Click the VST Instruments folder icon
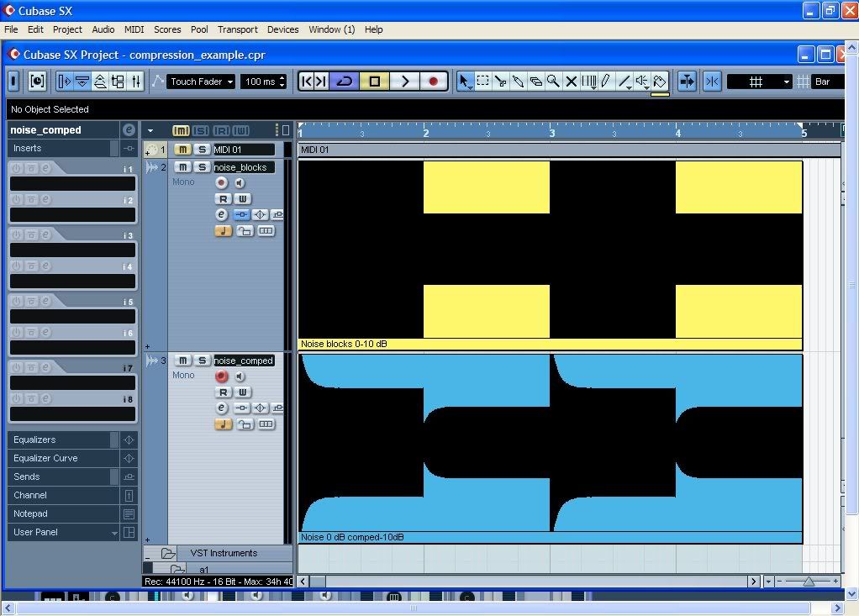 click(168, 553)
